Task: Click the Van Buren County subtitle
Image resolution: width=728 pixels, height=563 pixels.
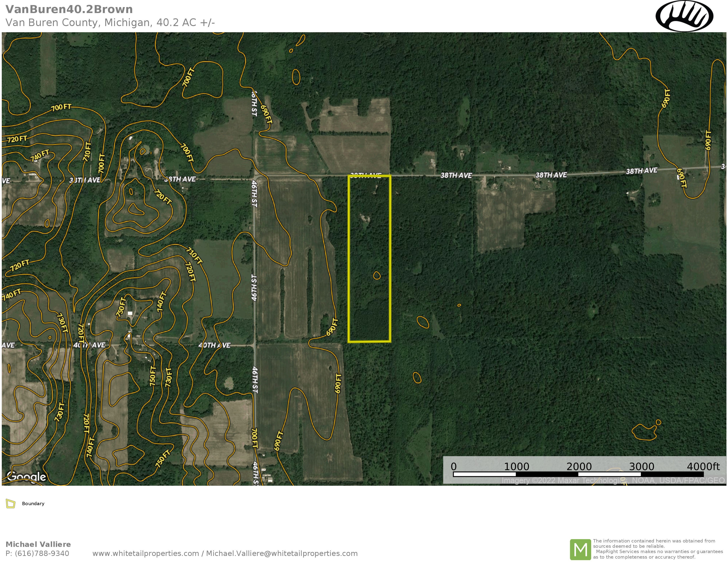Action: pos(110,23)
